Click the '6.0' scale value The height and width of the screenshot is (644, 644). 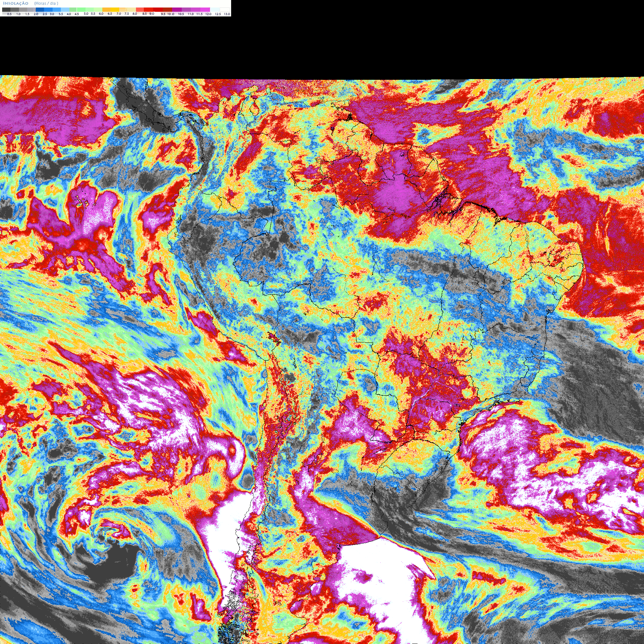[101, 14]
